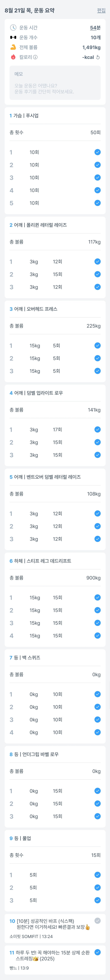
Task: Uncheck the 상체 순환 스트레칭 video item
Action: pyautogui.click(x=97, y=952)
